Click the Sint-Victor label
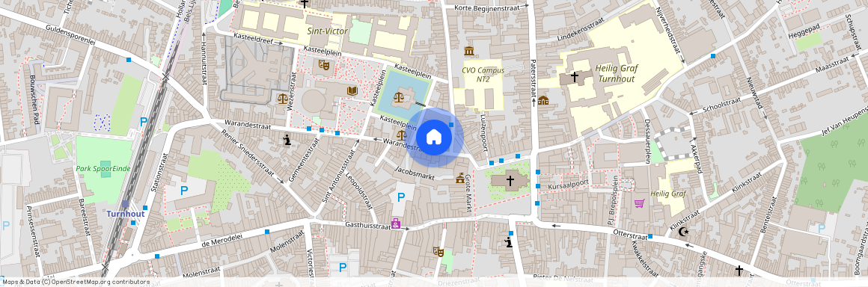 [x=327, y=31]
